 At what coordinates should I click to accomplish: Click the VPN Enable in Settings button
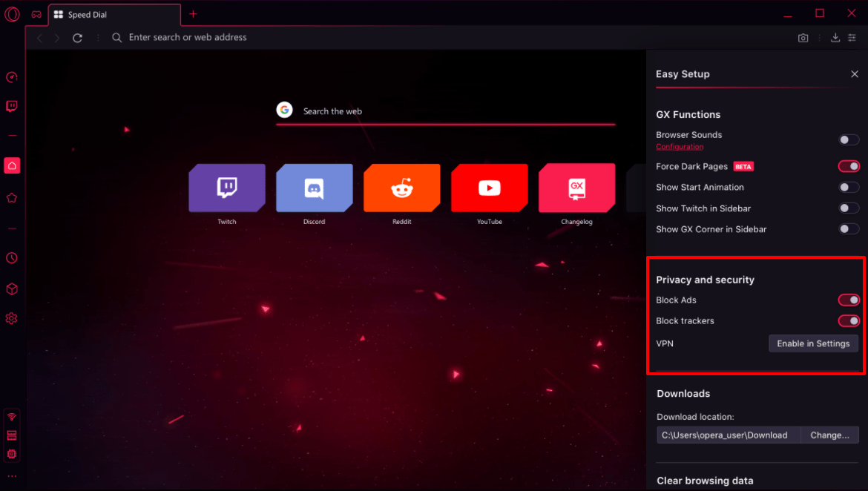(x=813, y=343)
